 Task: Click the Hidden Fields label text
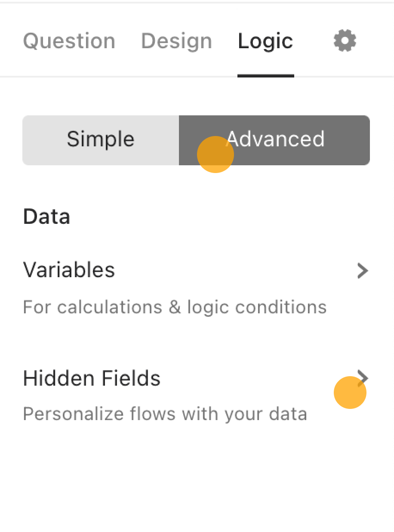(92, 378)
